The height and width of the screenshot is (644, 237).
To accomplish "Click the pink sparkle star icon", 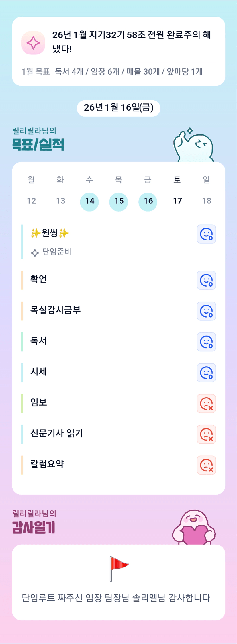I will point(33,43).
